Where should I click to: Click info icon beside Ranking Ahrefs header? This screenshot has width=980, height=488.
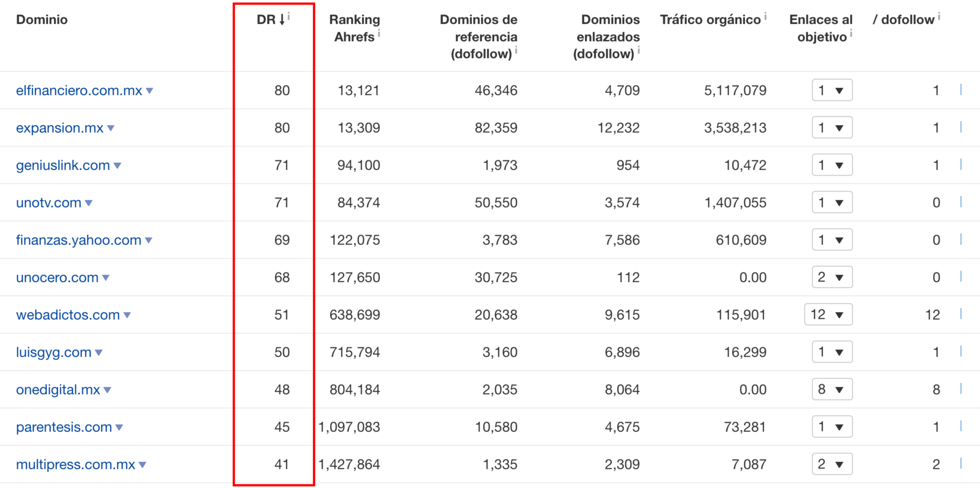(x=379, y=33)
